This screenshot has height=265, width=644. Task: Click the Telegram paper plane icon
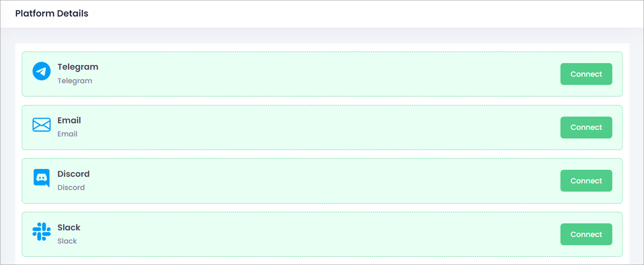42,71
